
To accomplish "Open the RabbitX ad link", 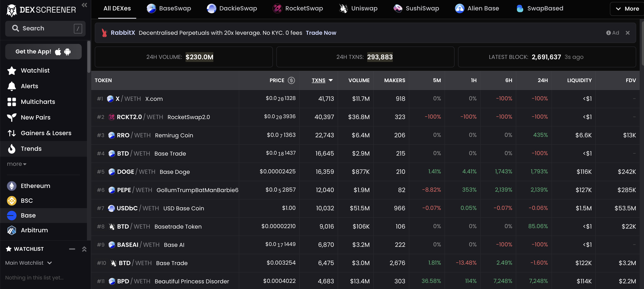I will 123,33.
